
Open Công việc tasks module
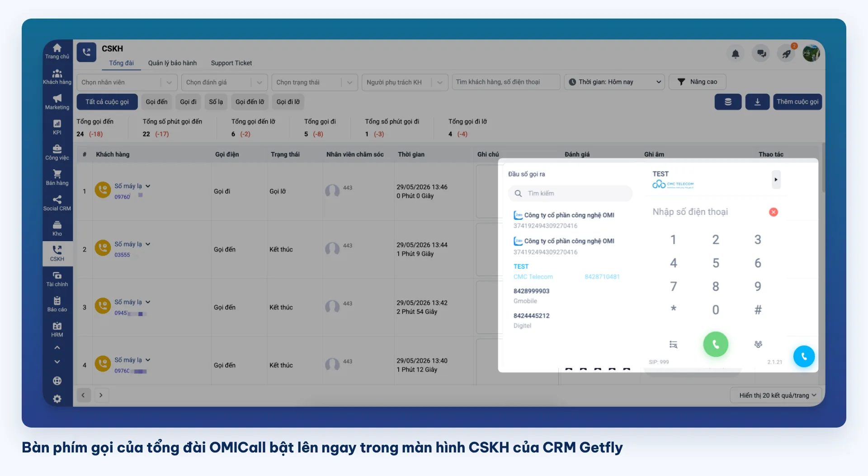(57, 153)
